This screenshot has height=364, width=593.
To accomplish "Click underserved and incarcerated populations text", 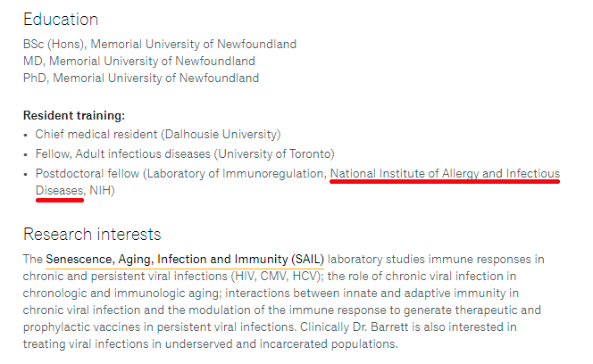I will 280,344.
